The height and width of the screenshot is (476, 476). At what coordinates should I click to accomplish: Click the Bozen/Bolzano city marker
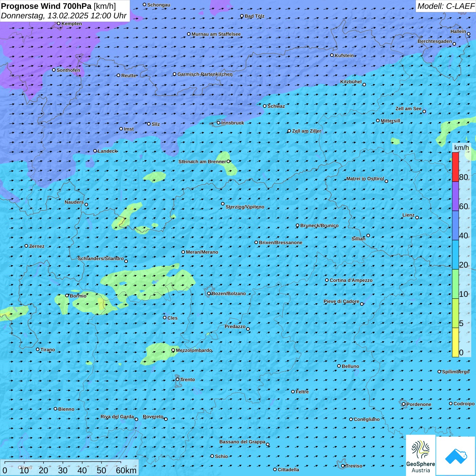coord(209,293)
